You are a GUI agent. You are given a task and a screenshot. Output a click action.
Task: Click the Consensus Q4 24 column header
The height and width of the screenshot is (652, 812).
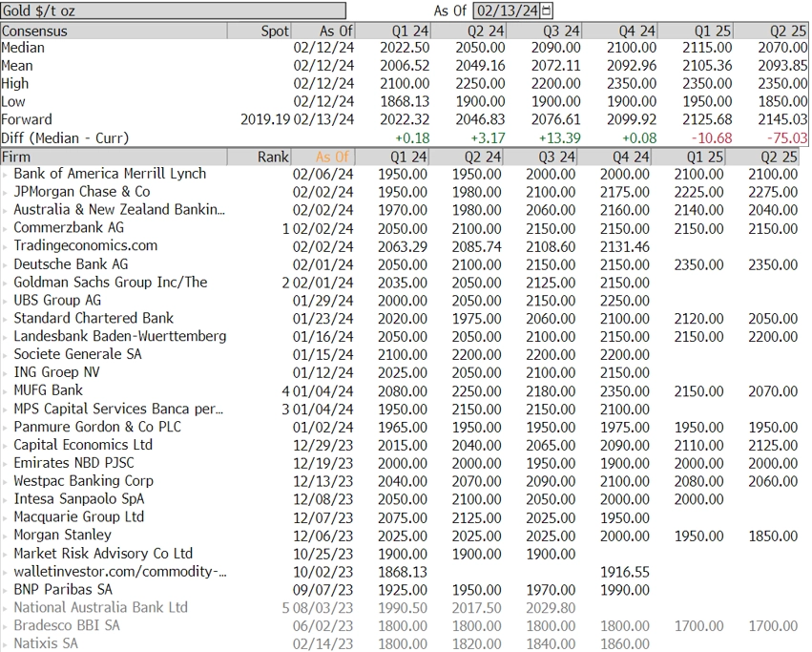tap(619, 32)
